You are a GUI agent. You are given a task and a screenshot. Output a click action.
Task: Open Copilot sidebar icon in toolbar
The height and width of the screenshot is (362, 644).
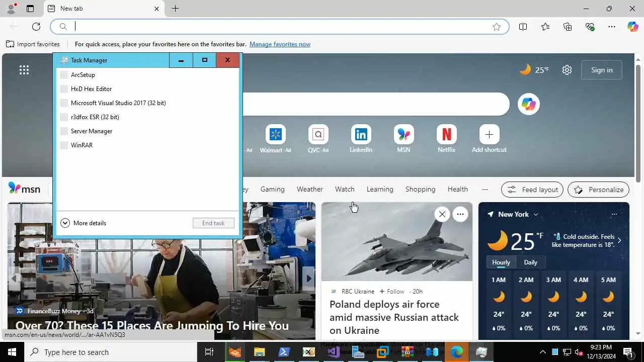(x=632, y=27)
